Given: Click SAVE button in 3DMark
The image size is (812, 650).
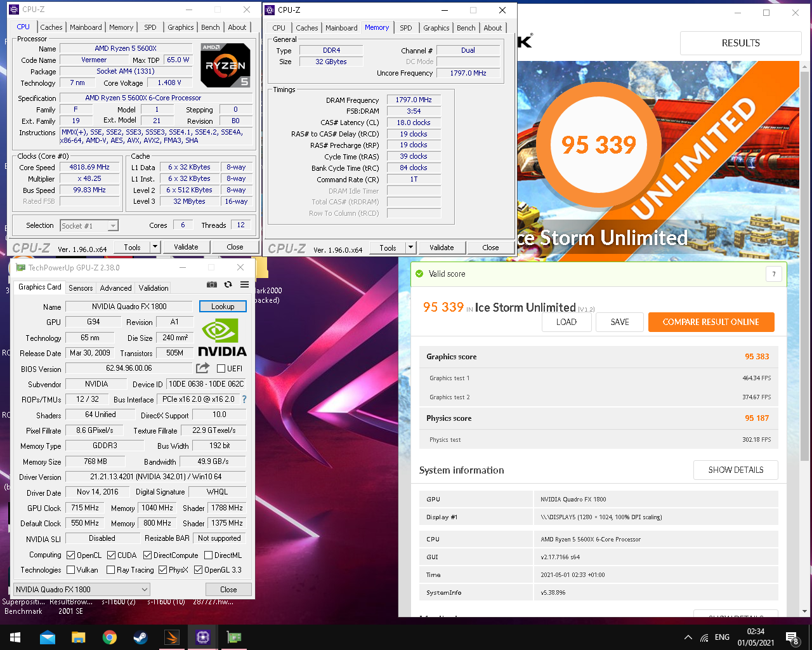Looking at the screenshot, I should point(620,322).
